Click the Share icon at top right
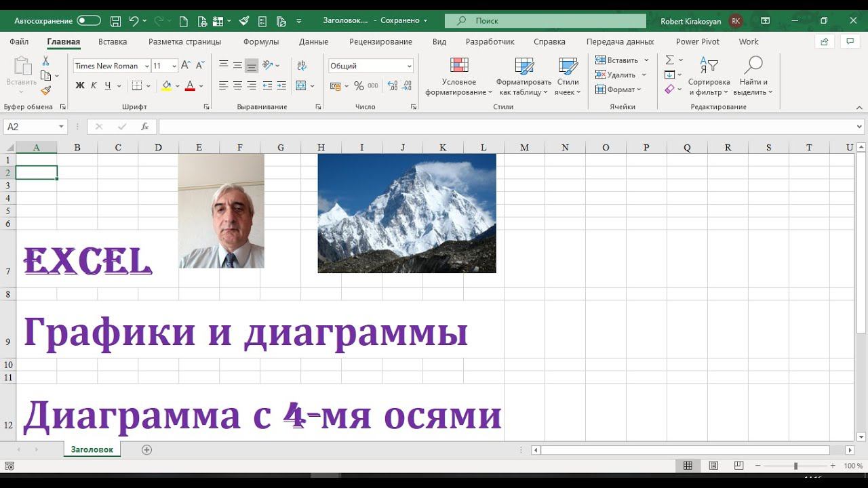 [825, 41]
